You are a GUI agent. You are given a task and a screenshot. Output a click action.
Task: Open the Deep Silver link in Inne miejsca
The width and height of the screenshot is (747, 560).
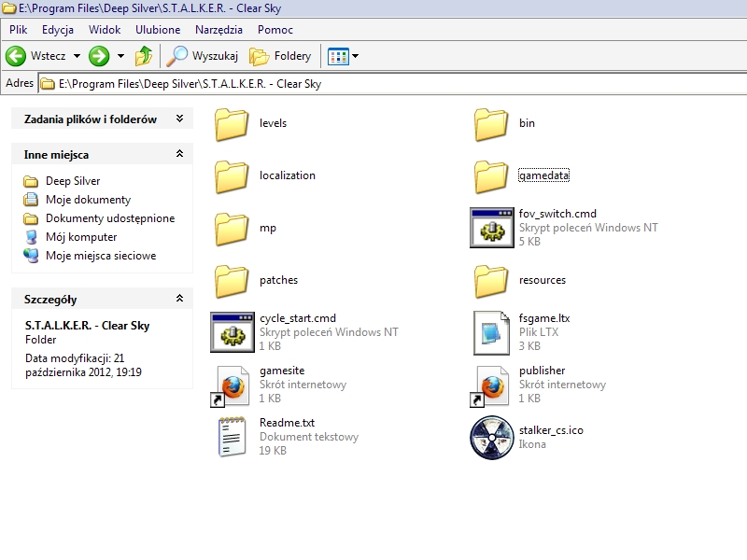73,181
